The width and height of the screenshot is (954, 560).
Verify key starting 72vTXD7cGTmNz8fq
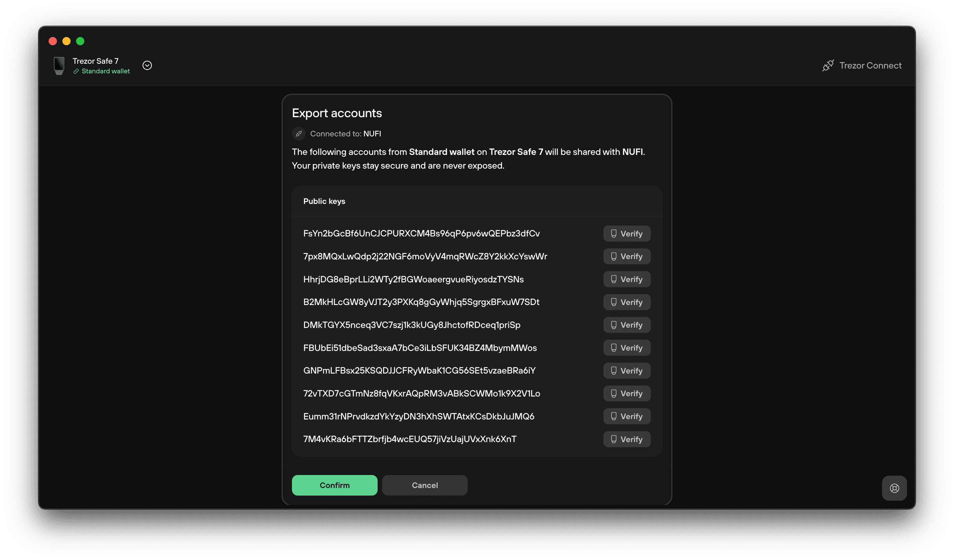pos(627,393)
